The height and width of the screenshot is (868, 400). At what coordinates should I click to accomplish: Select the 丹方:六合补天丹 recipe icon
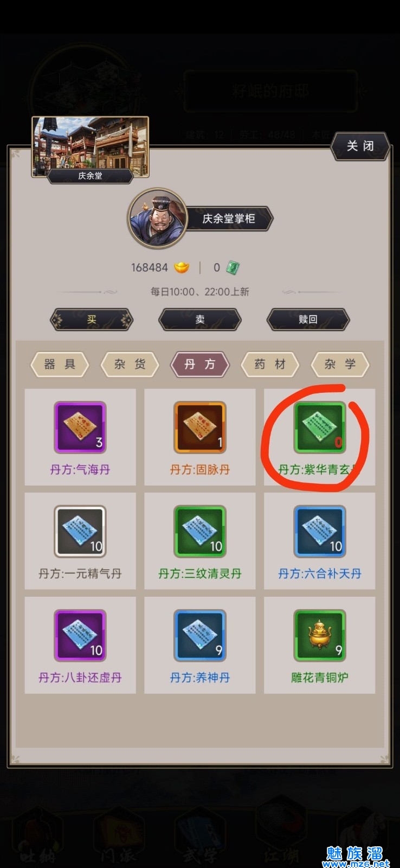[x=320, y=532]
